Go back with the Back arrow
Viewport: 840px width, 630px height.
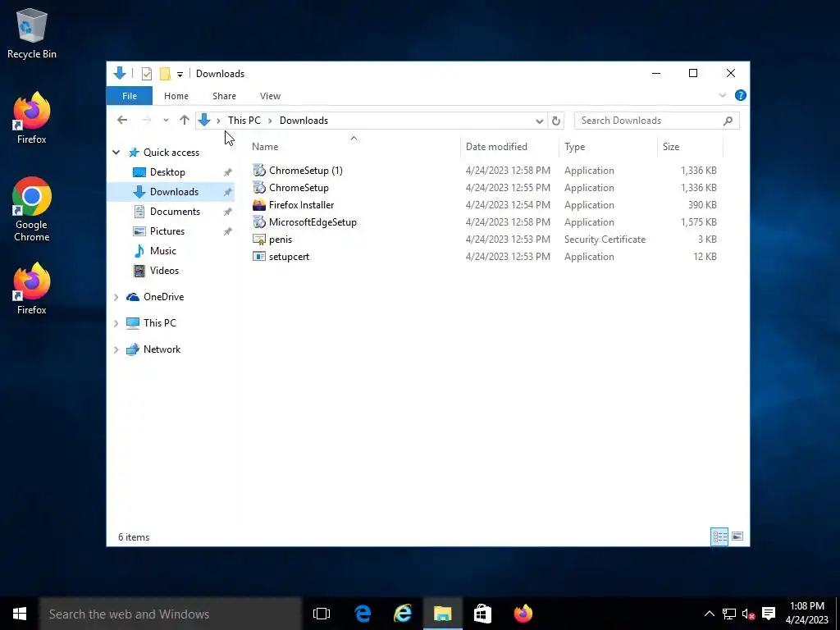(x=122, y=120)
